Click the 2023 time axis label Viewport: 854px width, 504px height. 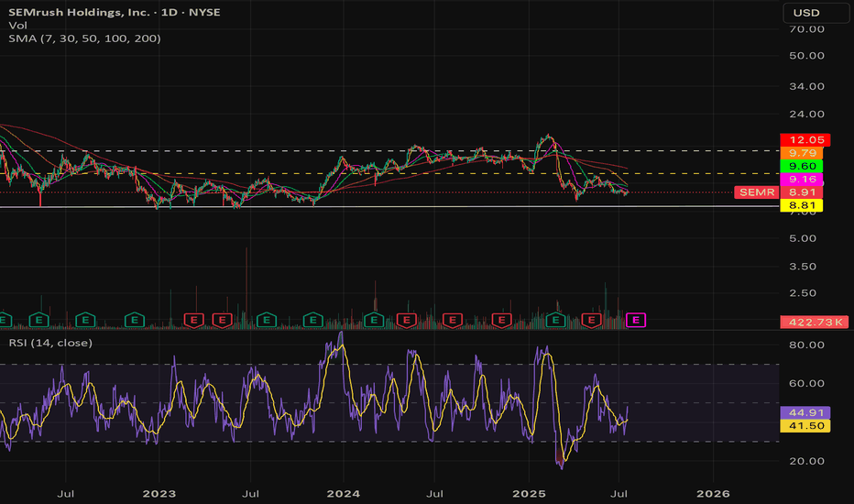click(x=159, y=494)
